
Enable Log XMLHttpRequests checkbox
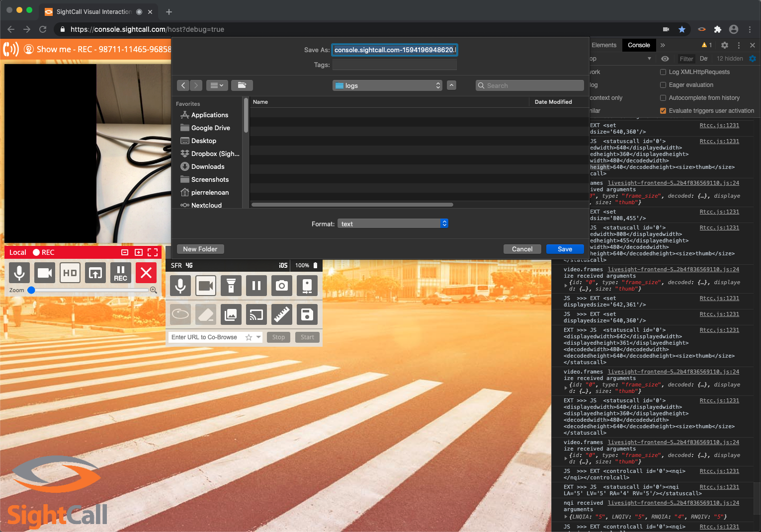tap(663, 72)
